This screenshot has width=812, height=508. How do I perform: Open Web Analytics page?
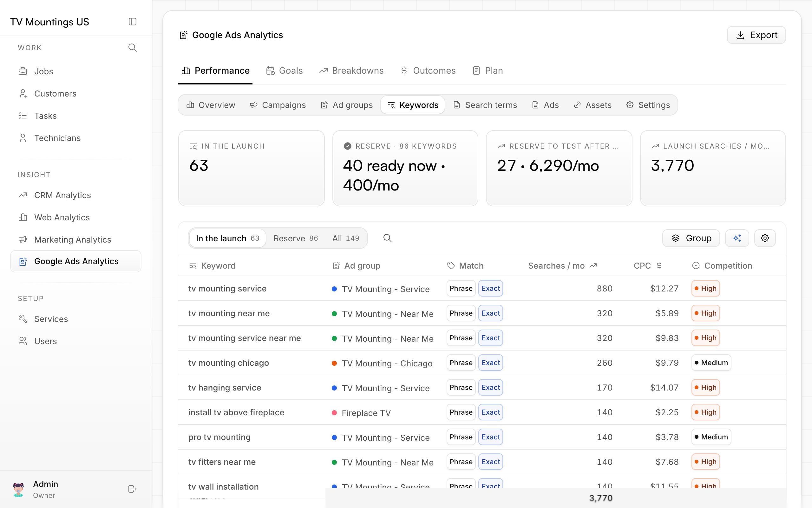click(76, 217)
